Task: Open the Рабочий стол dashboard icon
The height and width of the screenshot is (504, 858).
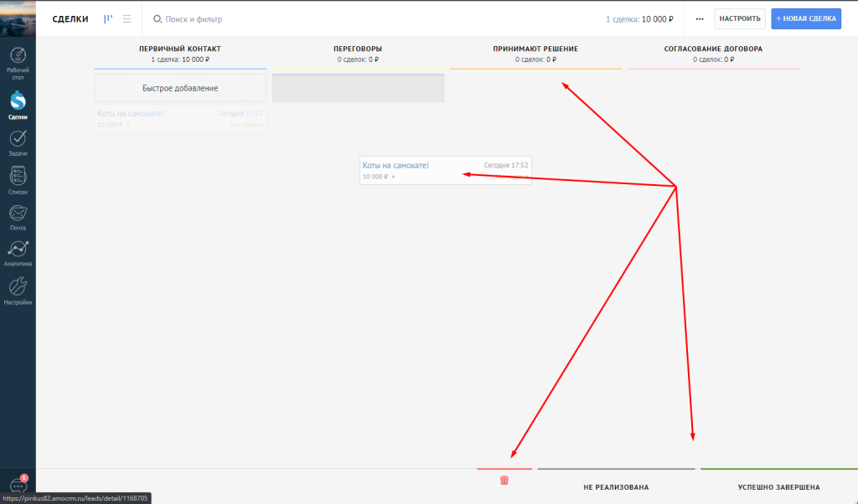Action: pos(18,57)
